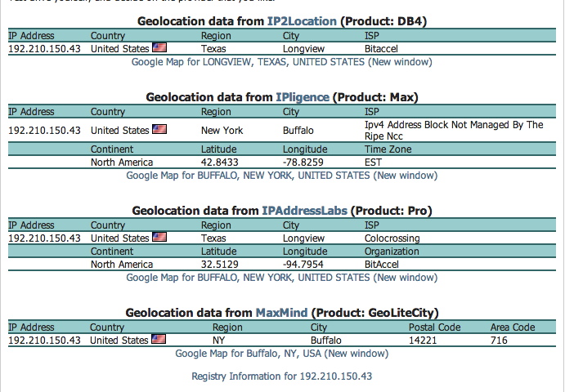Open Registry Information for 192.210.150.43
565x392 pixels.
point(282,376)
